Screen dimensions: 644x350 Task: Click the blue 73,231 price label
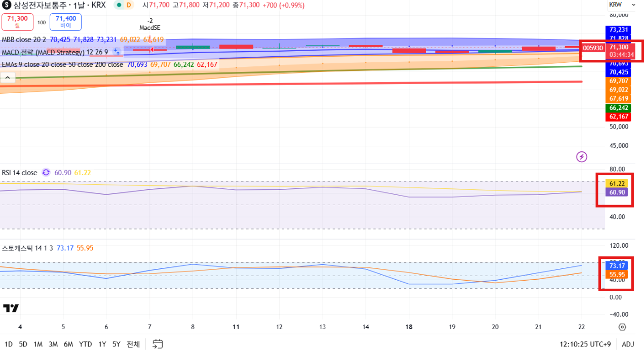(x=619, y=30)
